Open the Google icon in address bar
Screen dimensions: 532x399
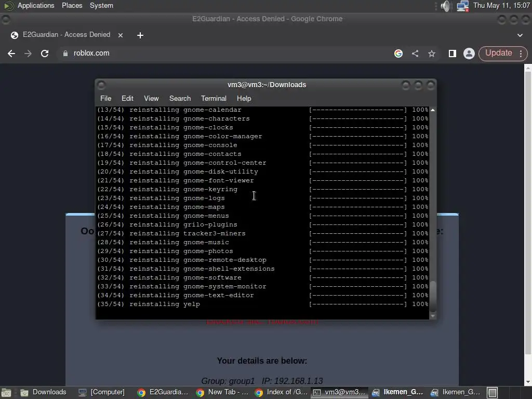pos(398,54)
